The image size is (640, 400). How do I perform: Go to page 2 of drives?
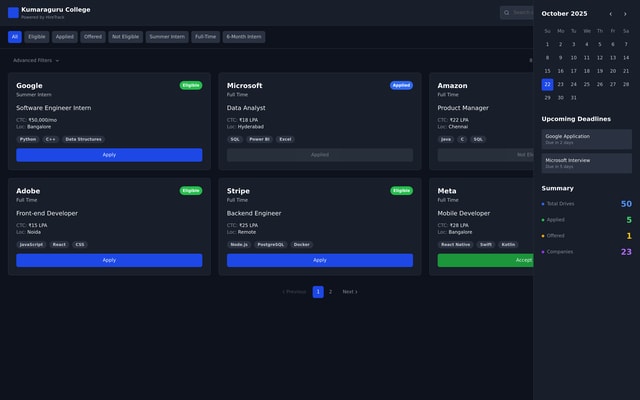pos(330,292)
